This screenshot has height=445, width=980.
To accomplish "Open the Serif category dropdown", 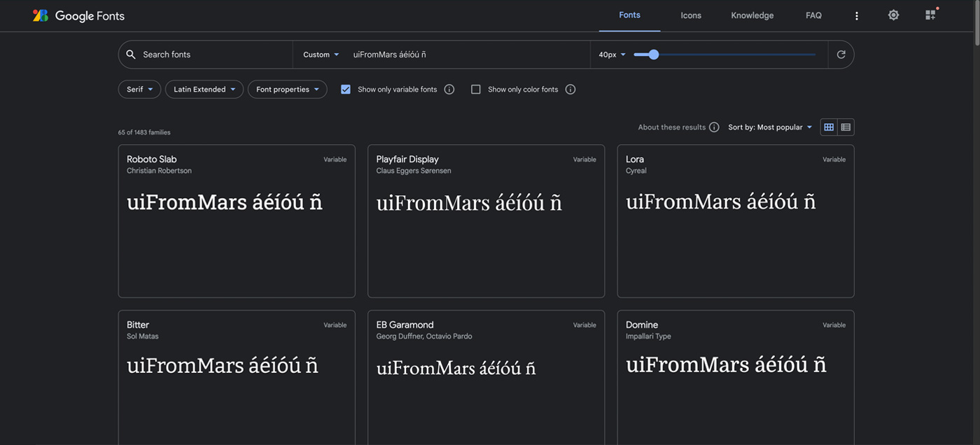I will (139, 90).
